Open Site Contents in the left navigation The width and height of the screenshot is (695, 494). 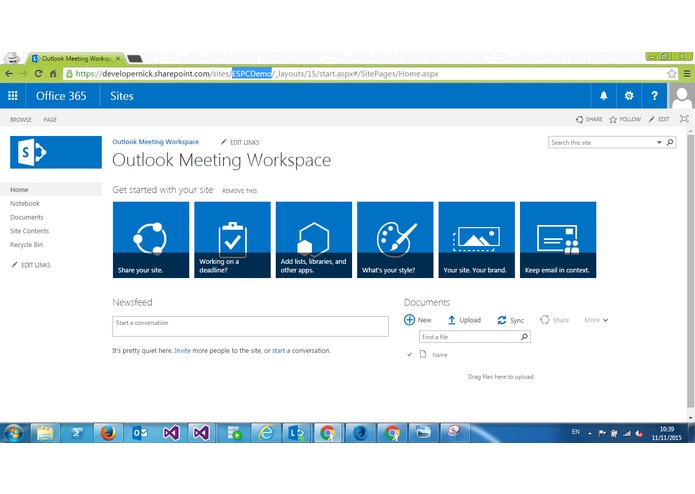coord(30,231)
